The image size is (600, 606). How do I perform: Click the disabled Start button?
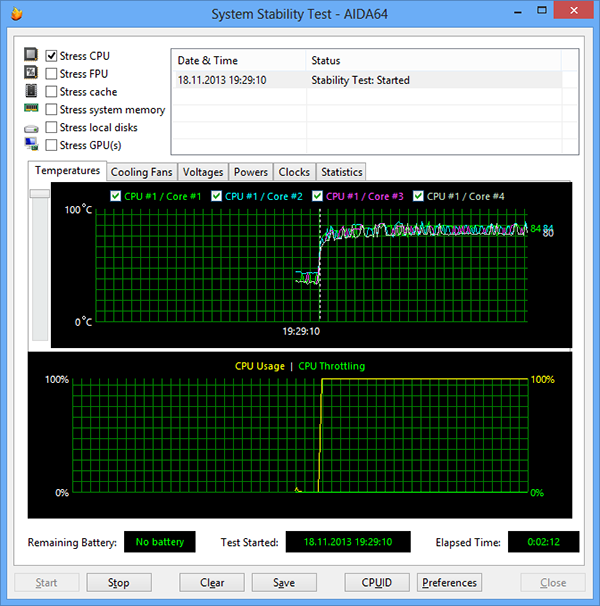(x=46, y=582)
